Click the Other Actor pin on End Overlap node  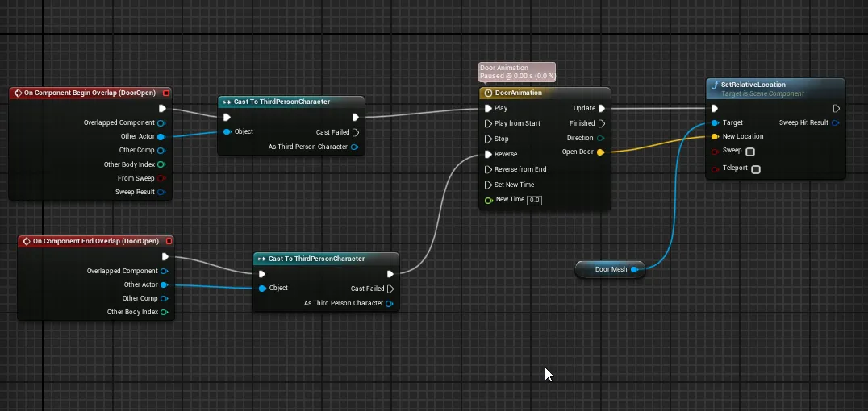pos(164,284)
